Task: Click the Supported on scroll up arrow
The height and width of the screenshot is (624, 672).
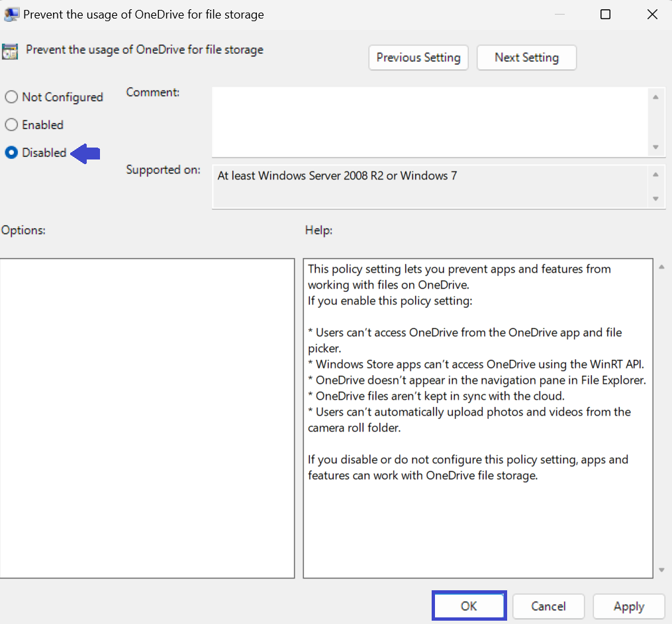Action: 655,174
